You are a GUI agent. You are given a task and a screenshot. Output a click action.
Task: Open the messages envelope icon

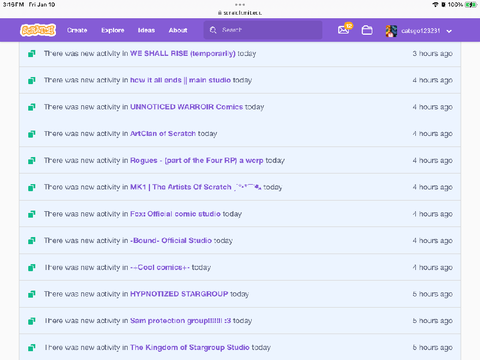pos(343,30)
